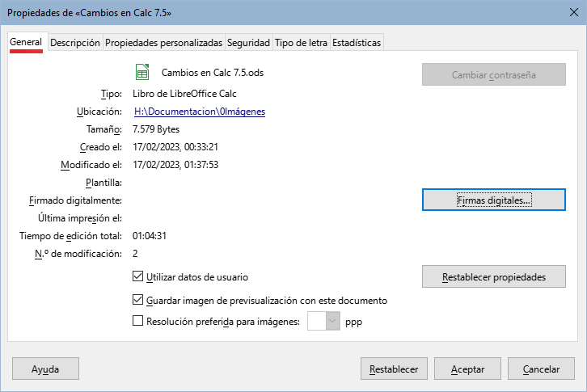Click the Firmas digitales button
Screen dimensions: 587x392
[x=493, y=200]
